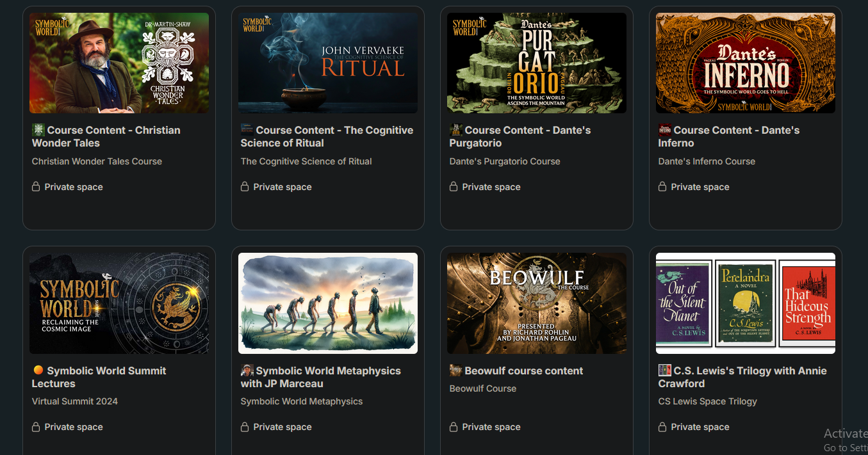This screenshot has height=455, width=868.
Task: Click the lock icon on Symbolic World Metaphysics card
Action: pos(245,426)
